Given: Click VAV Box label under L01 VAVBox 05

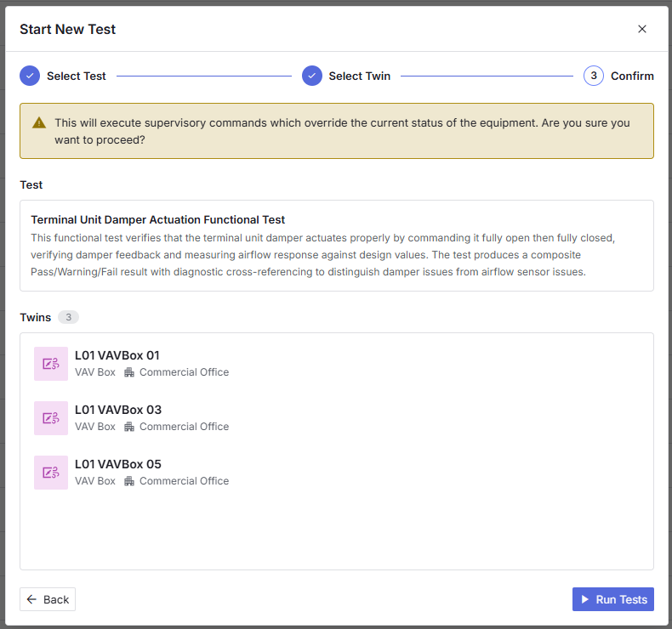Looking at the screenshot, I should 95,481.
